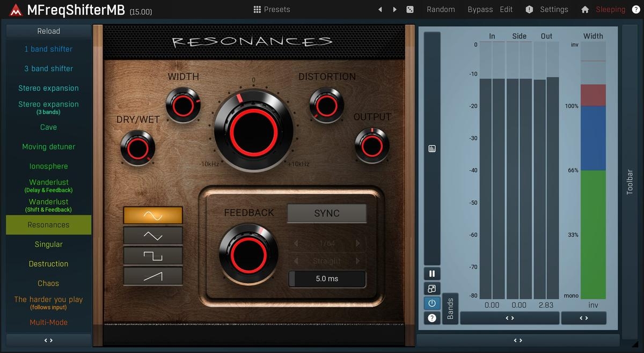
Task: Pause the meters with pause icon
Action: tap(432, 274)
